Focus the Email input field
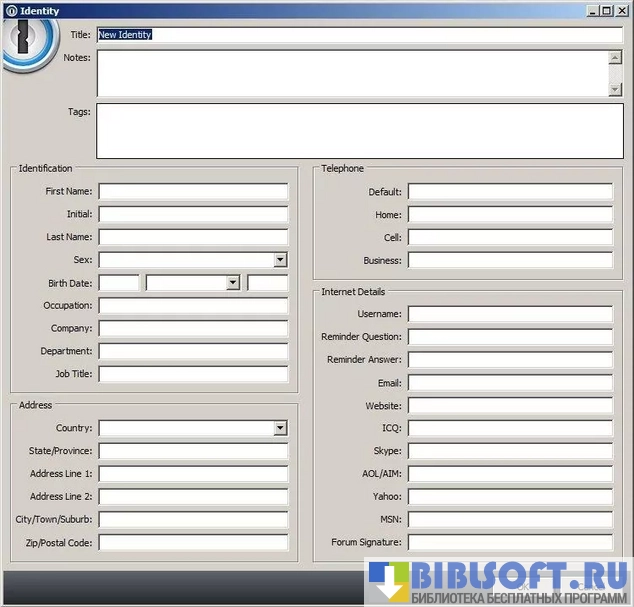The image size is (634, 607). [510, 383]
